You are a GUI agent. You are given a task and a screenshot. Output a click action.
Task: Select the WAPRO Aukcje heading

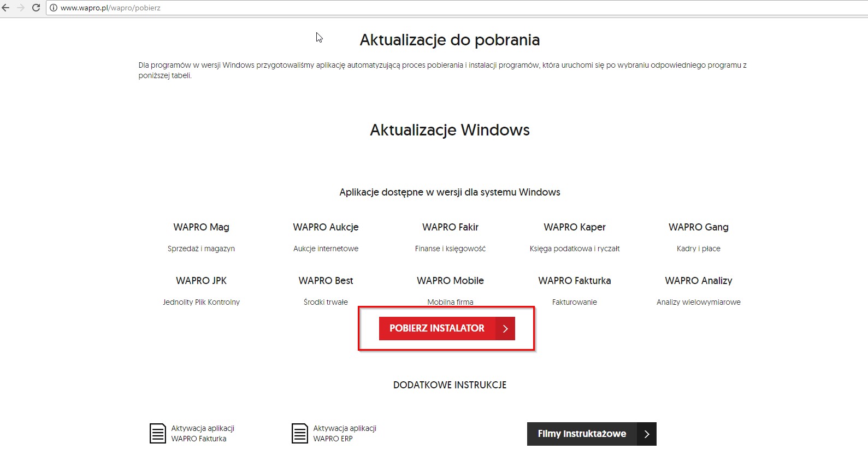pos(326,227)
